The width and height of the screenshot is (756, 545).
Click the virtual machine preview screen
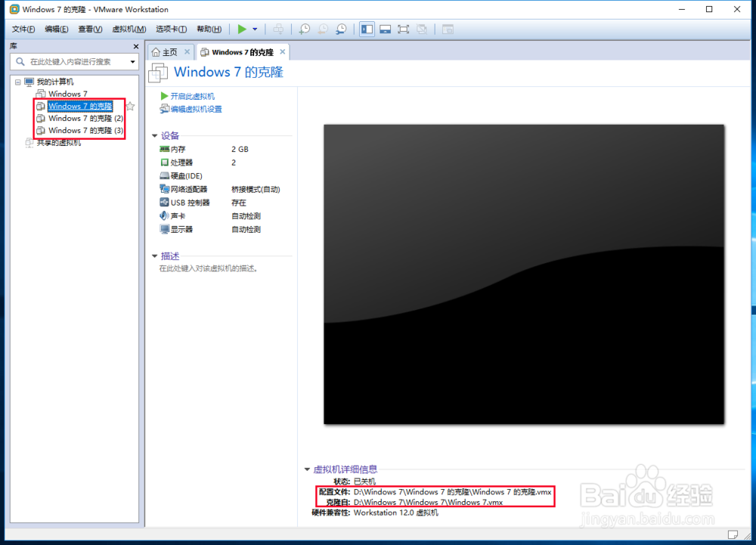tap(524, 274)
